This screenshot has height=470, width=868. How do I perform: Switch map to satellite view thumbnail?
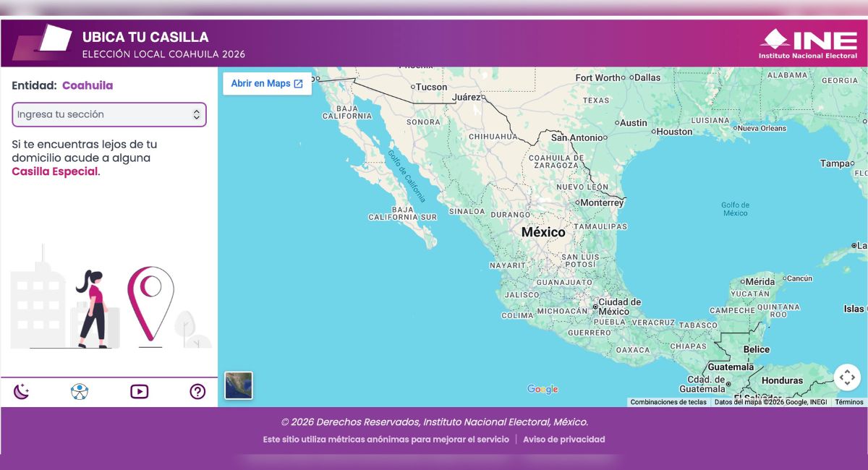[x=239, y=385]
